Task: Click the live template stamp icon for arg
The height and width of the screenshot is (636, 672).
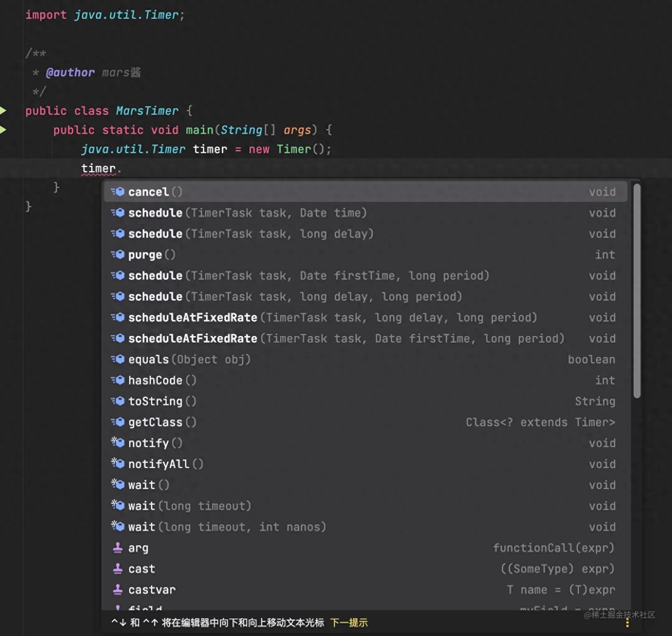Action: [117, 548]
